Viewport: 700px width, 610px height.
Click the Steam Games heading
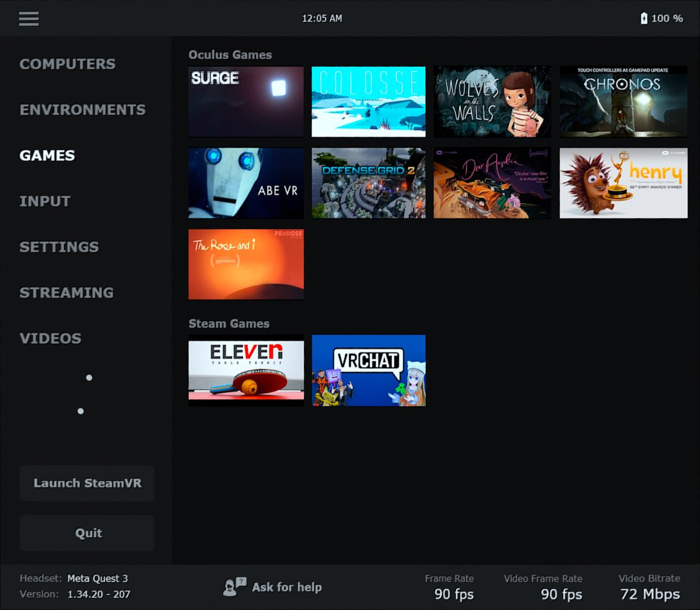coord(229,323)
